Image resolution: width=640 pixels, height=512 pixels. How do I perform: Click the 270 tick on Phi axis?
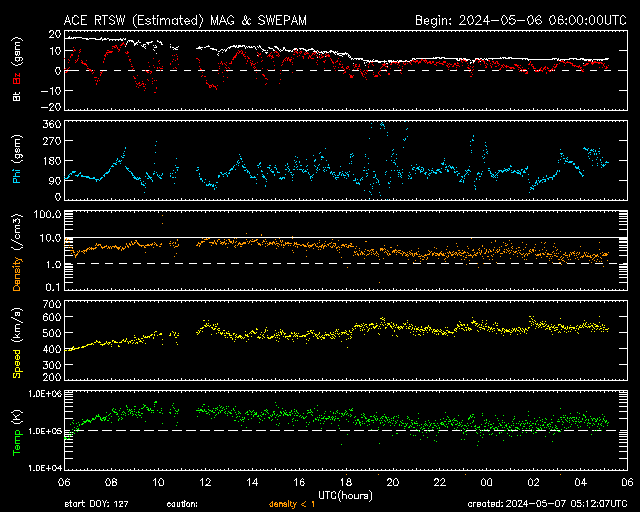point(52,141)
